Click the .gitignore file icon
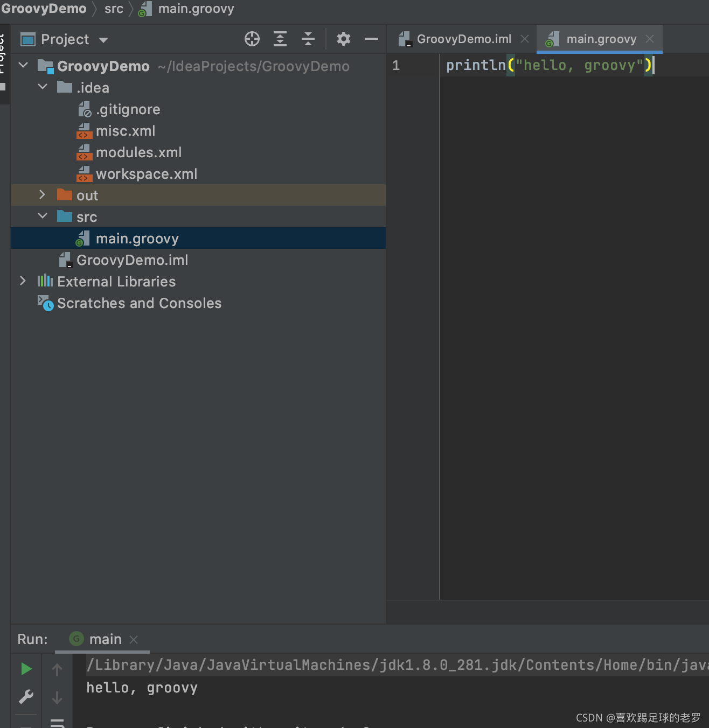The width and height of the screenshot is (709, 728). pos(85,110)
